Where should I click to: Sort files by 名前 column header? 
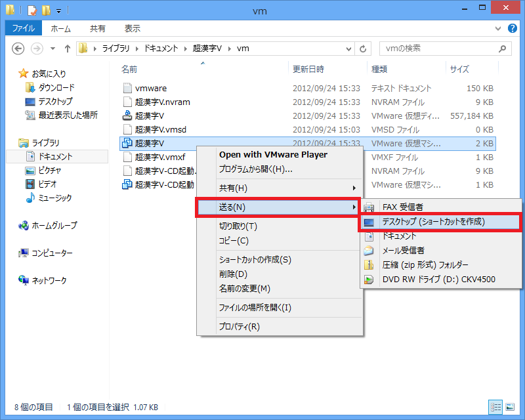click(130, 69)
